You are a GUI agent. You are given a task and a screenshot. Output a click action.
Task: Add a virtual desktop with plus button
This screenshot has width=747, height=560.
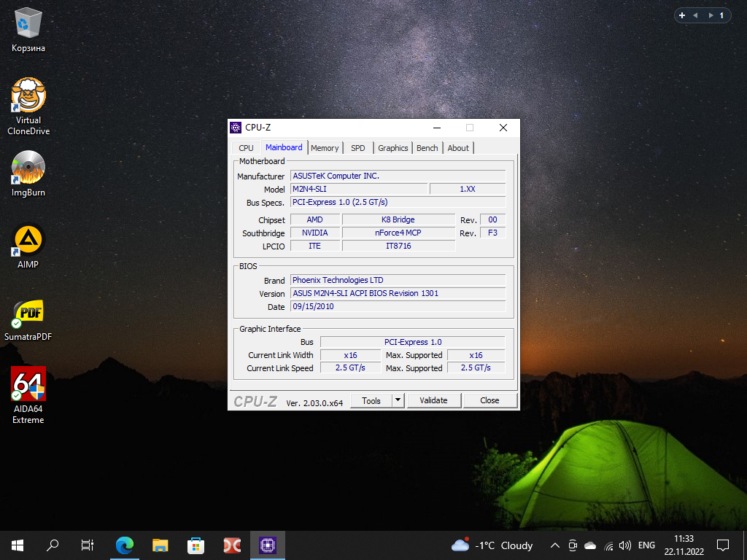pyautogui.click(x=682, y=15)
